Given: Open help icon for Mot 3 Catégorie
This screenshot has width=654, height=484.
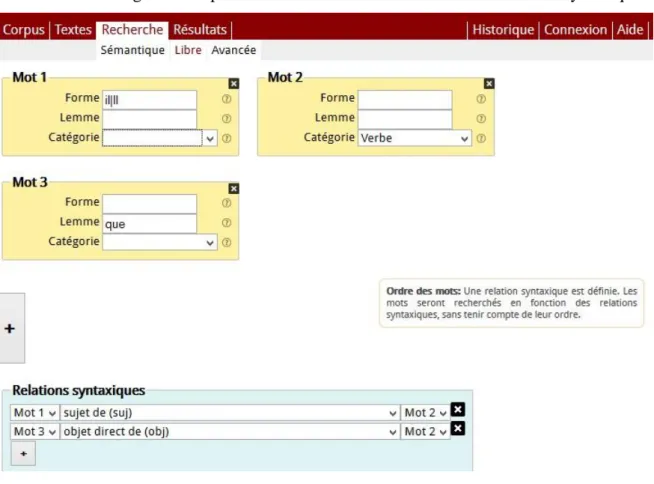Looking at the screenshot, I should coord(226,242).
